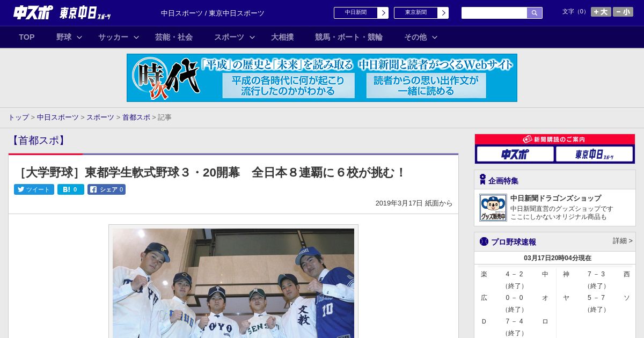This screenshot has height=338, width=644.
Task: Click the プロ野球速報 baseball icon
Action: pos(484,241)
